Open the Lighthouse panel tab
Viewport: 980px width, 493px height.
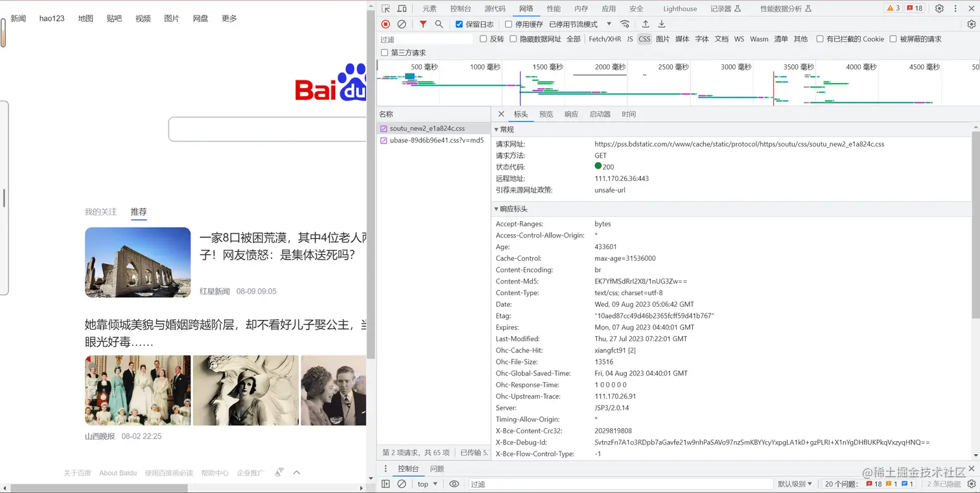(x=680, y=8)
